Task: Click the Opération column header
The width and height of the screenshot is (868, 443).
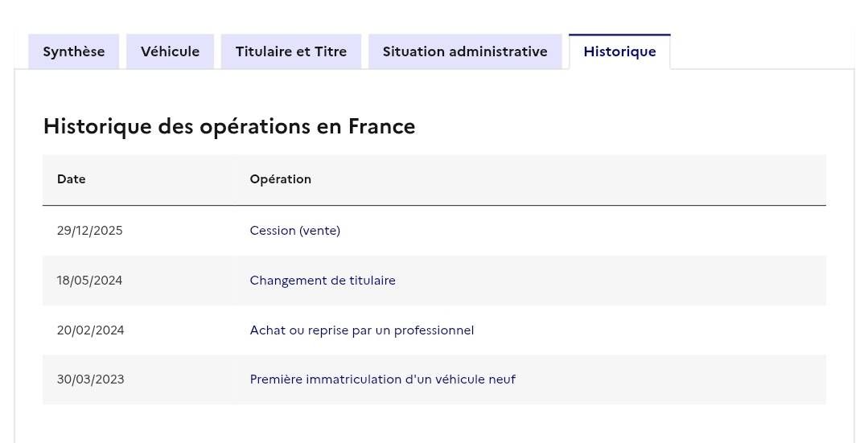Action: 281,179
